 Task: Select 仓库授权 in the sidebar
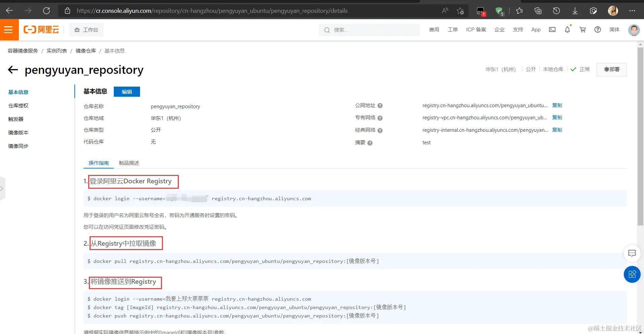[x=18, y=106]
